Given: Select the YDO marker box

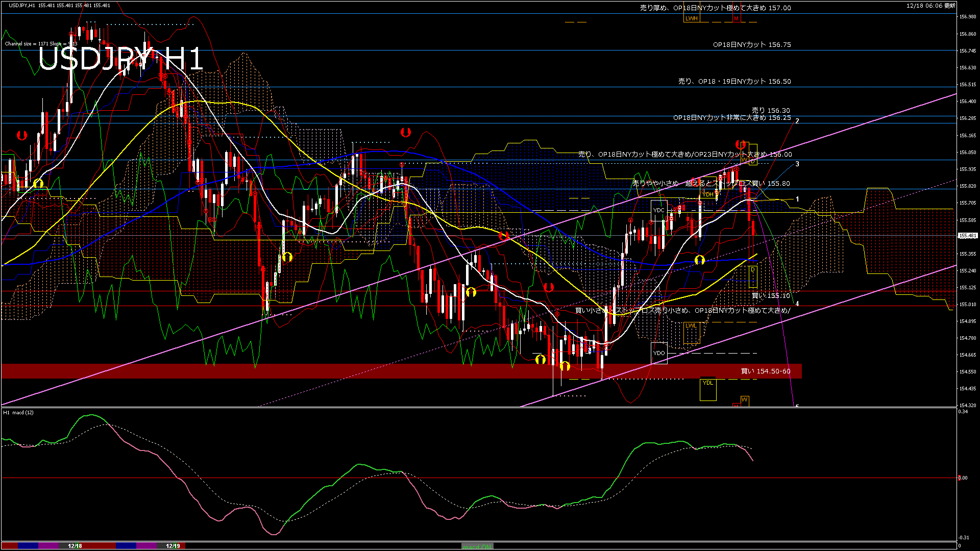Looking at the screenshot, I should coord(659,353).
